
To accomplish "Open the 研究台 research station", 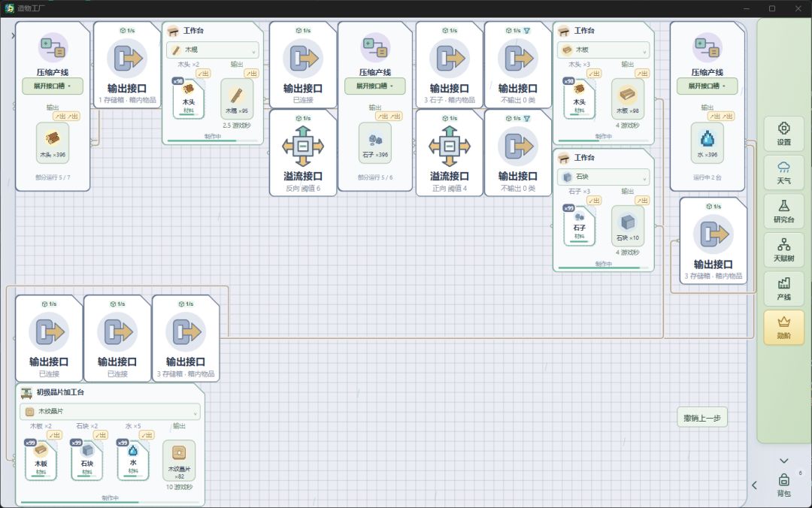I will coord(783,211).
